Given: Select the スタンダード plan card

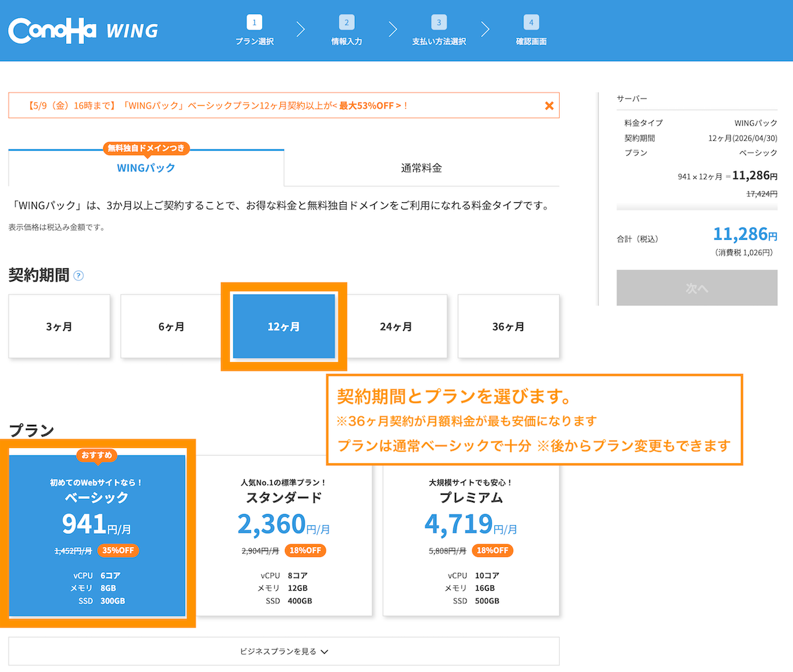Looking at the screenshot, I should (x=284, y=535).
